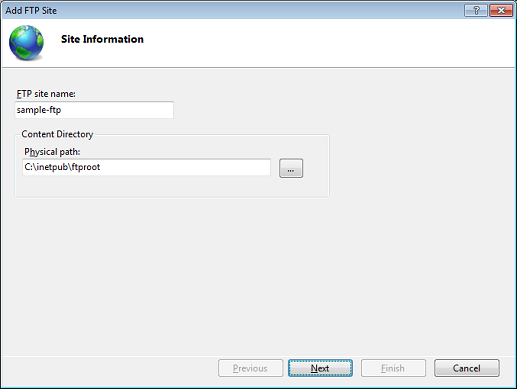Open folder browser with the ellipsis button

[x=291, y=168]
